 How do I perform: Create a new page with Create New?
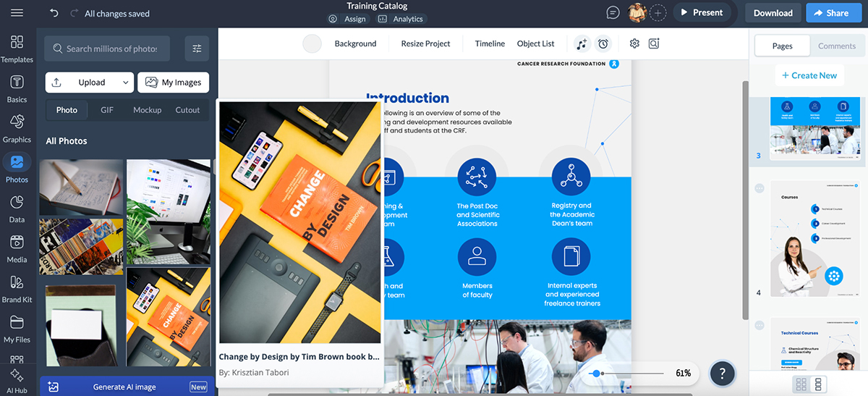pos(809,75)
